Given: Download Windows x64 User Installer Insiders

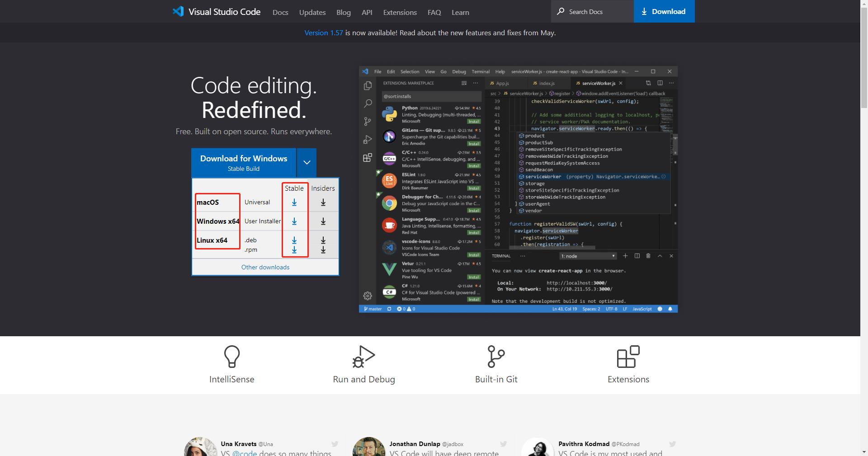Looking at the screenshot, I should click(323, 221).
